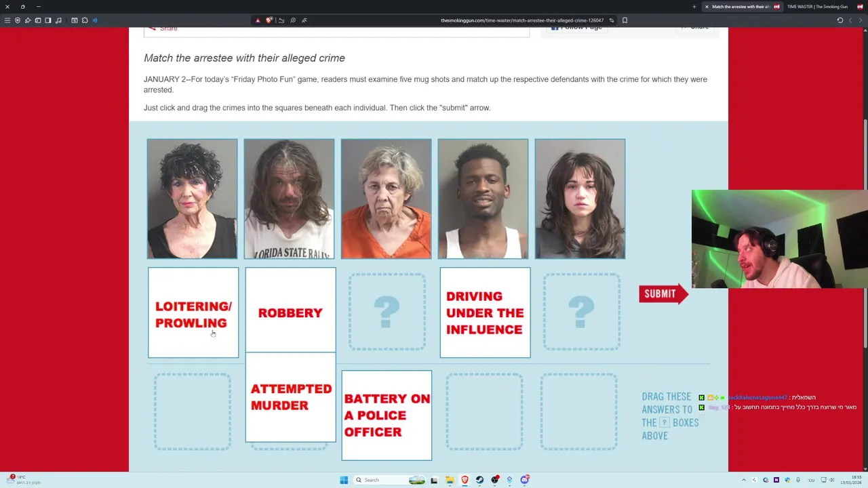Open the music note media icon
The height and width of the screenshot is (488, 868).
pos(58,20)
